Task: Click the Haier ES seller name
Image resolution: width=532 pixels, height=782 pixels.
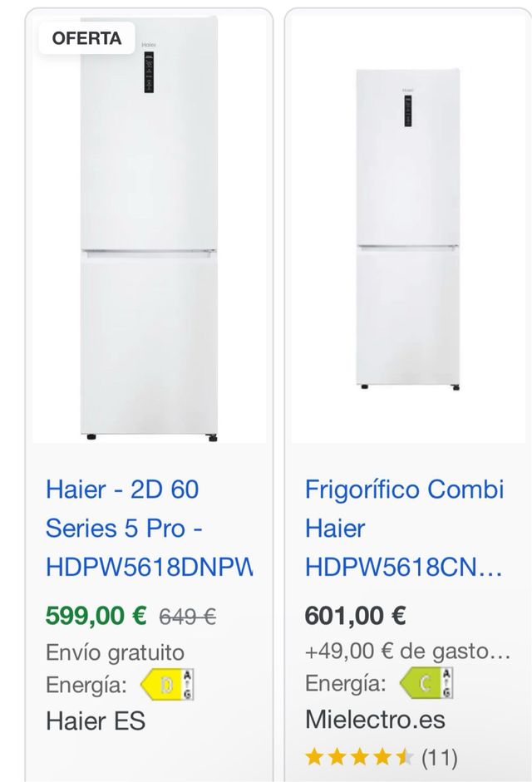Action: point(97,720)
